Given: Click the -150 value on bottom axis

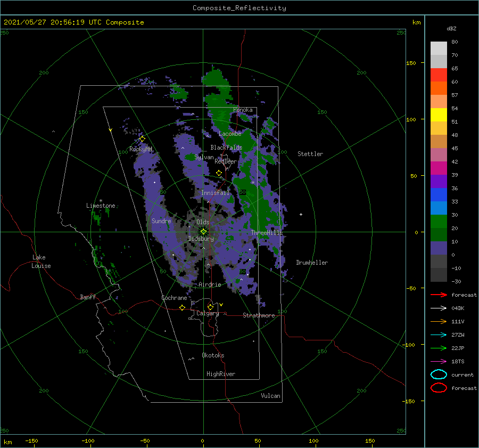Looking at the screenshot, I should (31, 441).
